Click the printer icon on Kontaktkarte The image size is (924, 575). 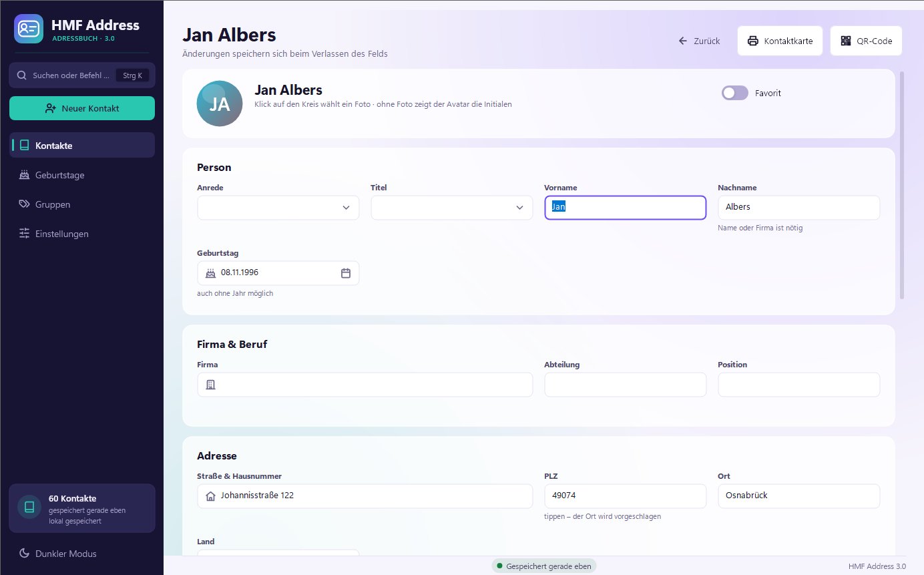coord(753,41)
